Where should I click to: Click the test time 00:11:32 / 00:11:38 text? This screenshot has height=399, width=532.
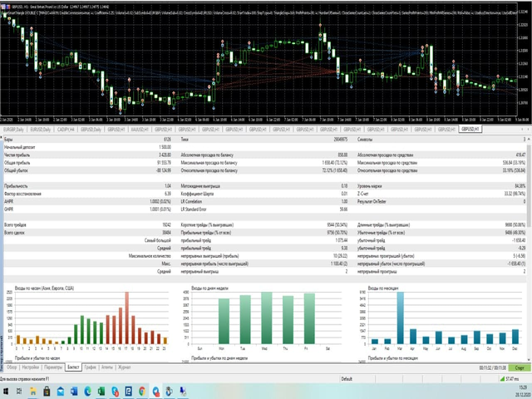[492, 367]
